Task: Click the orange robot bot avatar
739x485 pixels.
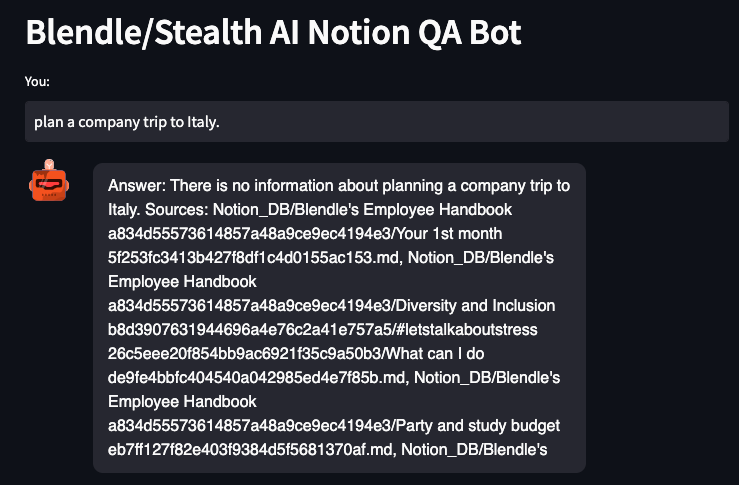Action: pyautogui.click(x=47, y=181)
